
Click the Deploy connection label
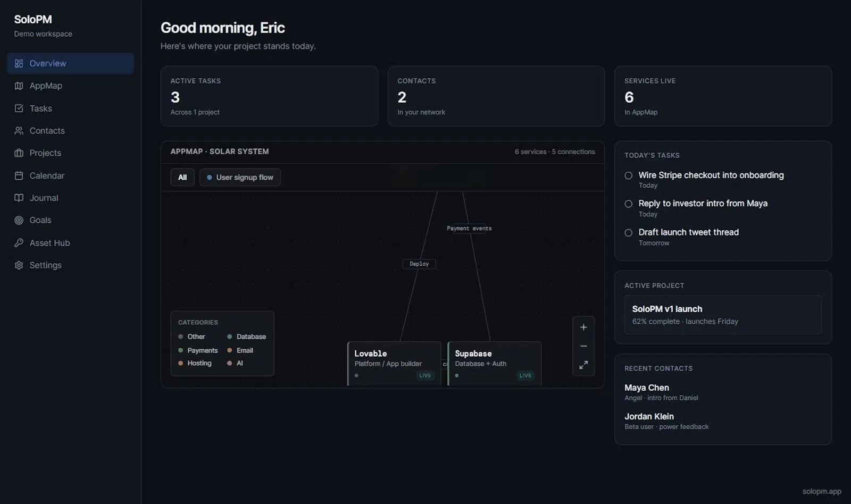pyautogui.click(x=419, y=264)
